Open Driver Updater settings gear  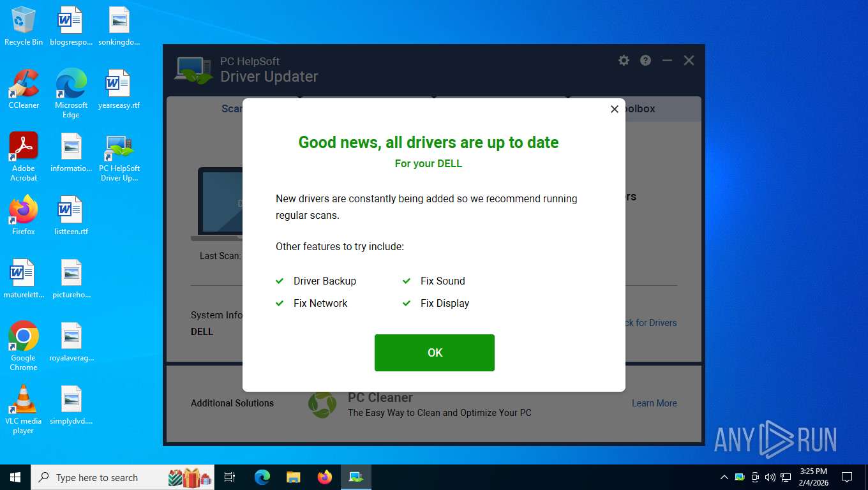click(x=624, y=60)
